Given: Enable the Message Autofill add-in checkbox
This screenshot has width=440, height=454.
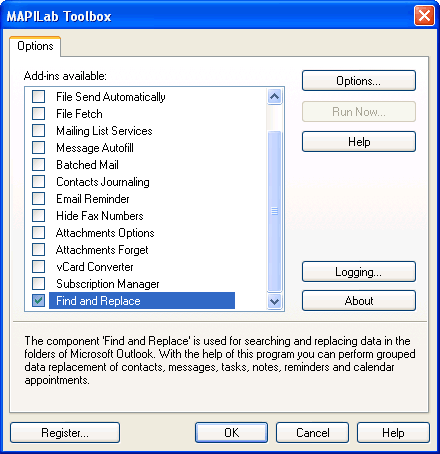Looking at the screenshot, I should 38,148.
